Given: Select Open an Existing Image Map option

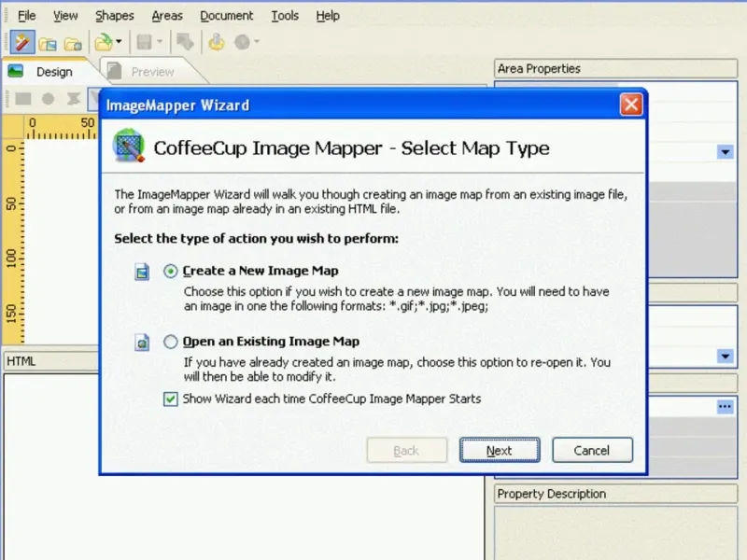Looking at the screenshot, I should (171, 342).
